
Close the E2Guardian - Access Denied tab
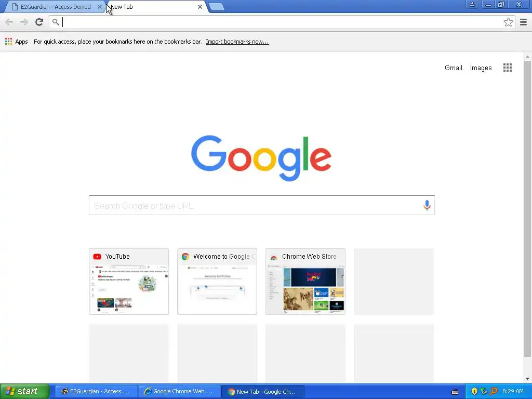point(99,6)
